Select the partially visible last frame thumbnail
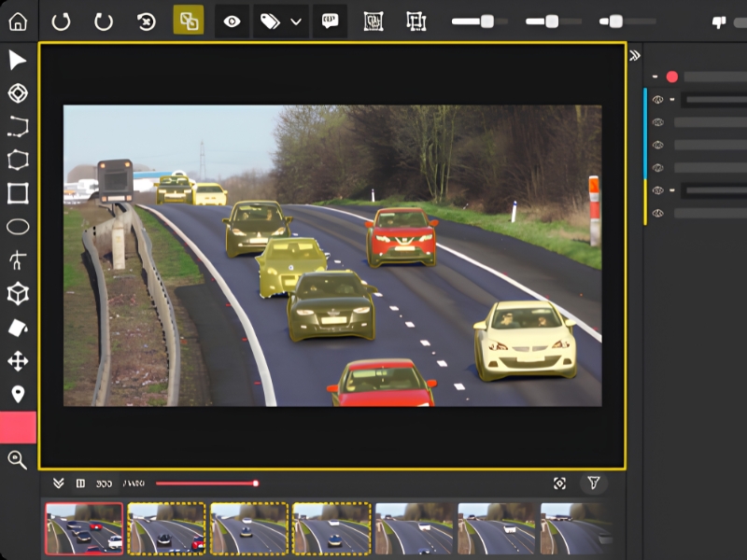The width and height of the screenshot is (747, 560). (576, 528)
